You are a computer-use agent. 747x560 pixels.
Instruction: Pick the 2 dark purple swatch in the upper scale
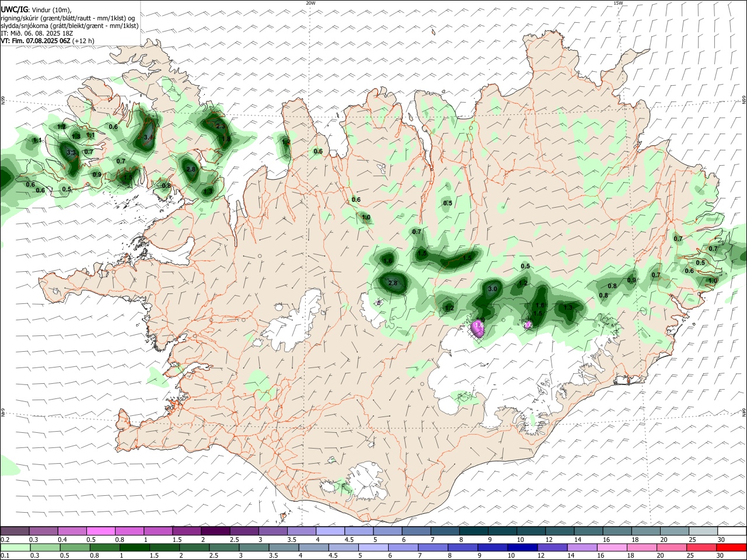(x=215, y=531)
